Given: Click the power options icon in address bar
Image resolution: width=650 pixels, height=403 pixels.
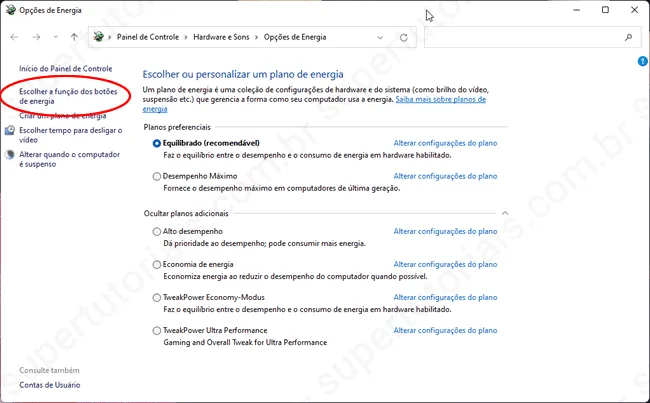Looking at the screenshot, I should tap(99, 36).
